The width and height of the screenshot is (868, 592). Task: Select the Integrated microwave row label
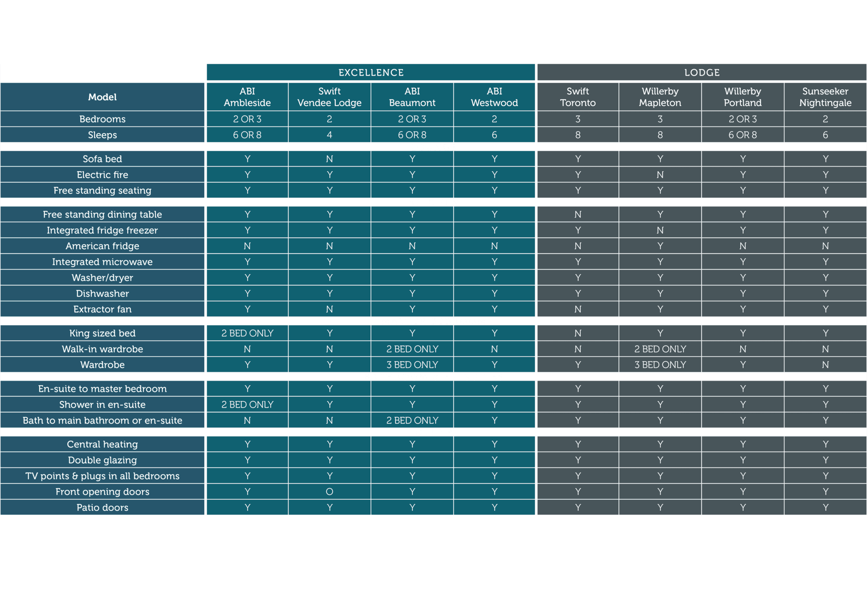[102, 262]
